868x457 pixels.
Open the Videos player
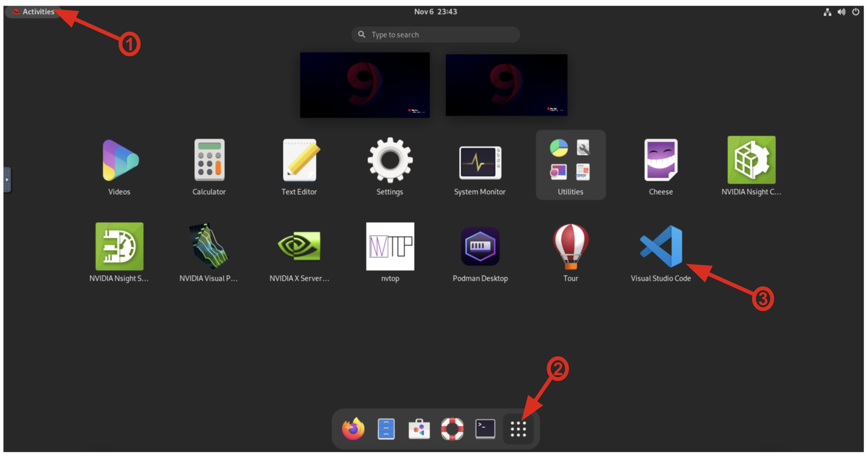click(x=120, y=160)
